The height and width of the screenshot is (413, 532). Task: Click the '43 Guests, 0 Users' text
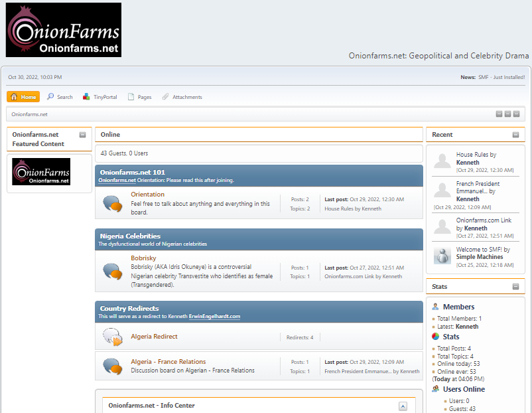pos(124,153)
